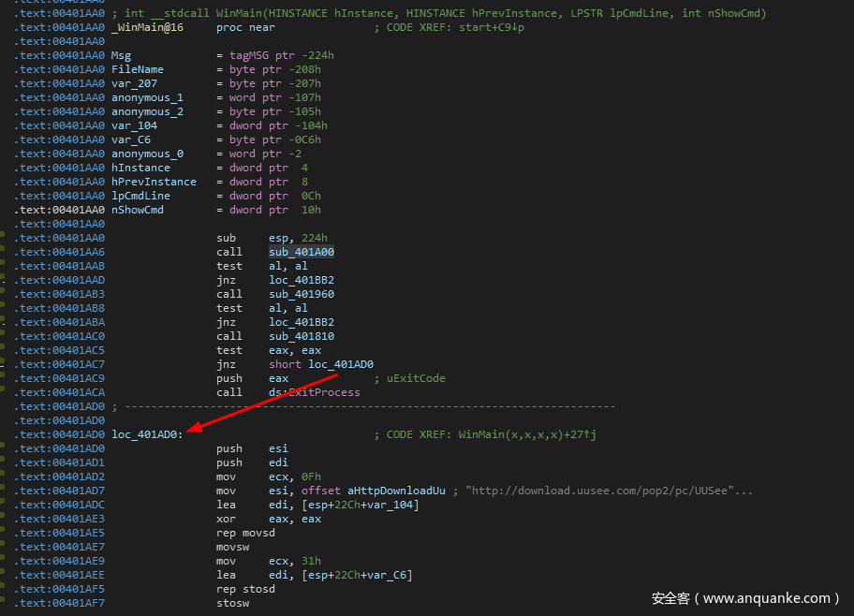Click the hPrevInstance argument definition

click(x=154, y=182)
